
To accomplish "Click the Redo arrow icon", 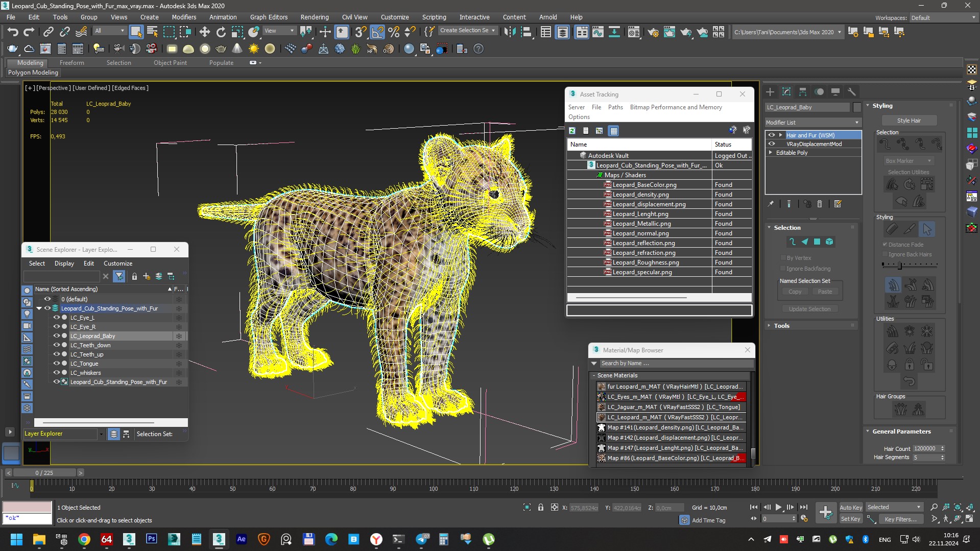I will coord(29,32).
